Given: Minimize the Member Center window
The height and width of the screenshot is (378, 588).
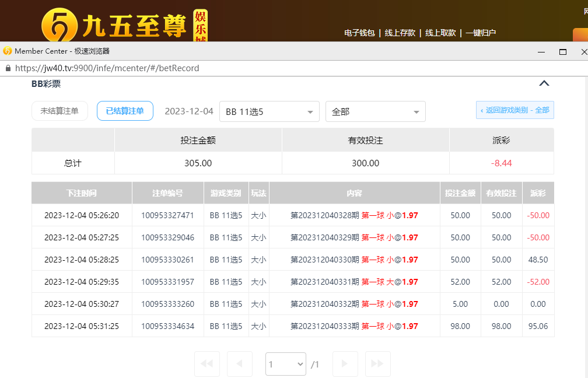Looking at the screenshot, I should [x=541, y=51].
